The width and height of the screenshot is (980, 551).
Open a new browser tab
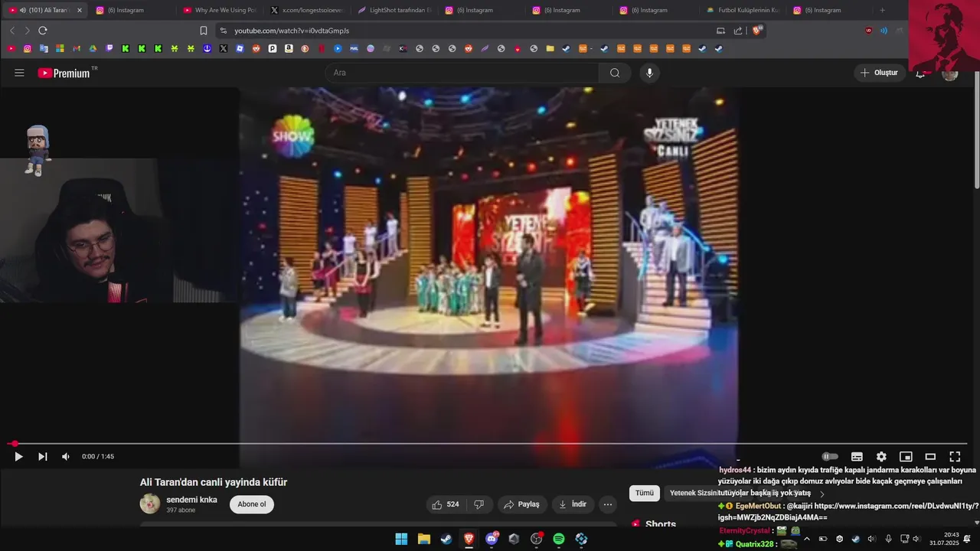[x=882, y=10]
